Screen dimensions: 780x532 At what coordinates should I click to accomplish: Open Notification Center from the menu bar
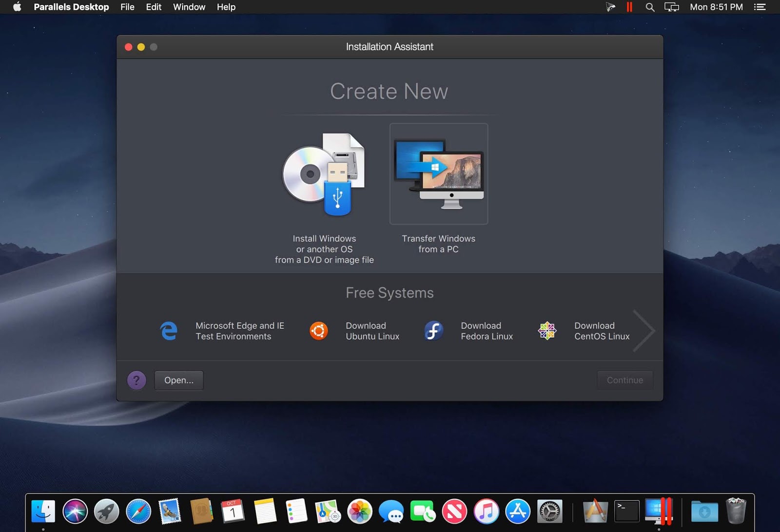[x=760, y=7]
